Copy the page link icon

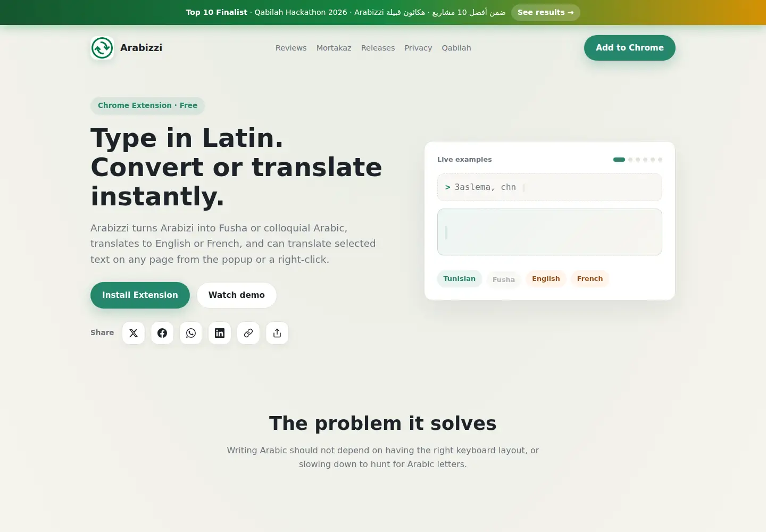click(x=248, y=333)
